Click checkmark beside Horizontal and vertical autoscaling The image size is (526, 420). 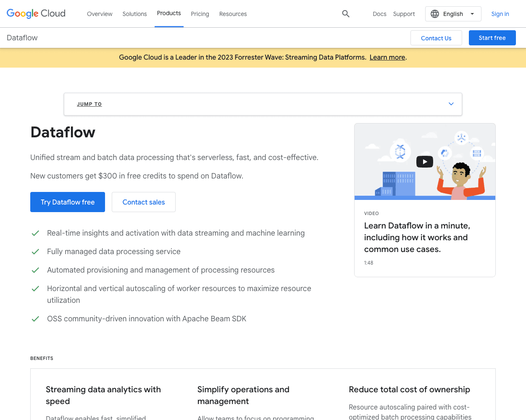click(35, 289)
